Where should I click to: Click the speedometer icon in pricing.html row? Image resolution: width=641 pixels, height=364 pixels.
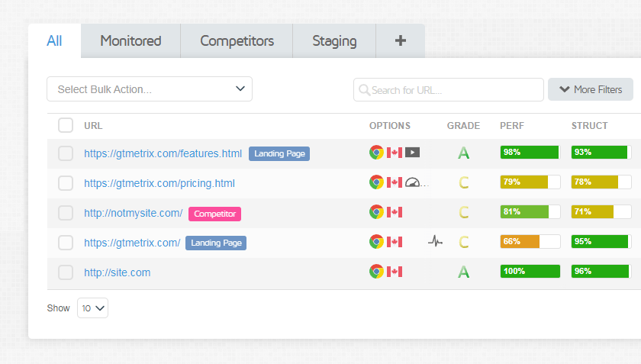413,183
